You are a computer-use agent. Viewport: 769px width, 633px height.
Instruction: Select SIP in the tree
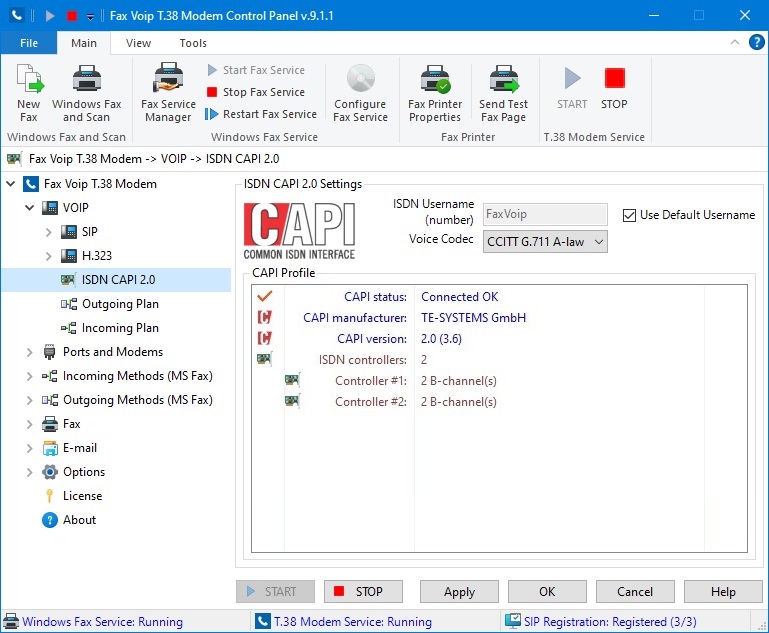click(x=90, y=231)
